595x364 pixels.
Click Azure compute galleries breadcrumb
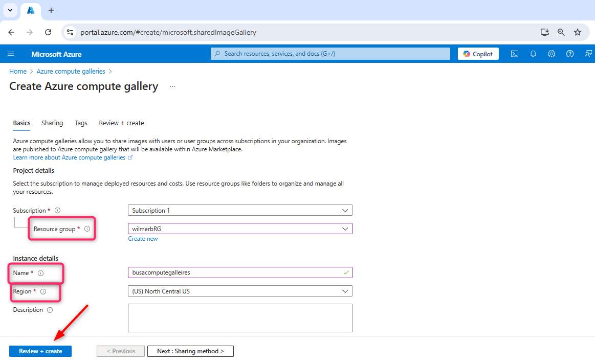[71, 71]
